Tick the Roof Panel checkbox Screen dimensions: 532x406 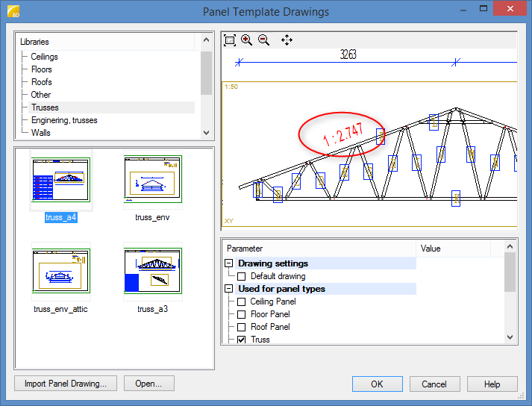tap(242, 327)
